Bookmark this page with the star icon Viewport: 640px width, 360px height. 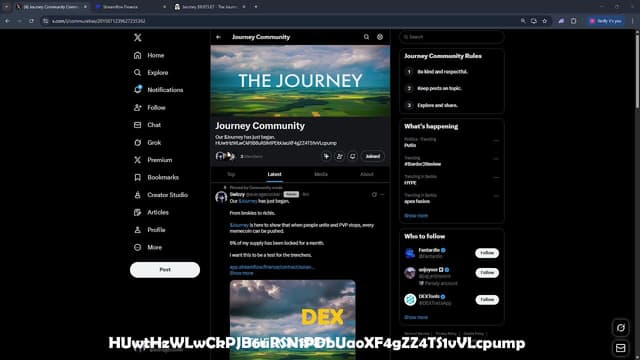pyautogui.click(x=544, y=21)
